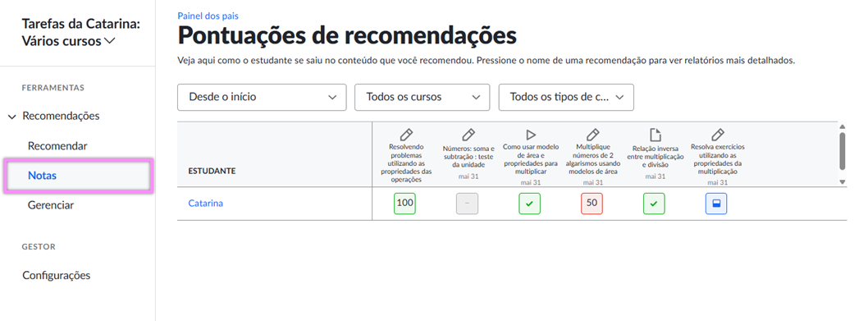The height and width of the screenshot is (321, 868).
Task: Open the pencil icon above Multiplique números
Action: 592,134
